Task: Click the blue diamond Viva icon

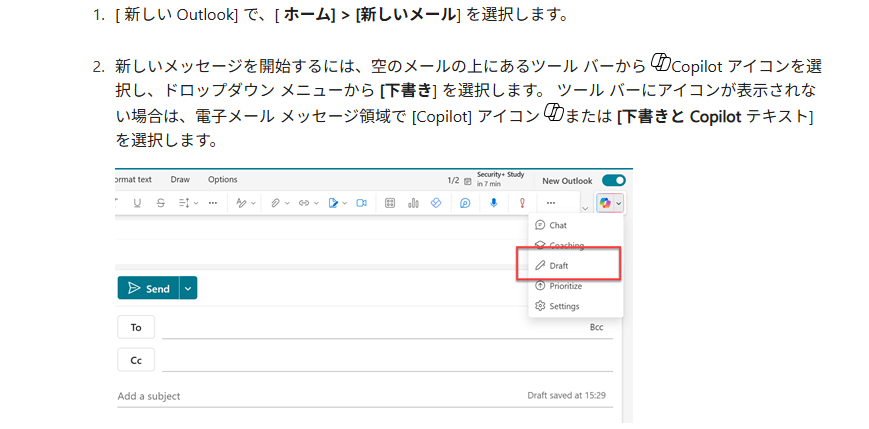Action: pos(436,203)
